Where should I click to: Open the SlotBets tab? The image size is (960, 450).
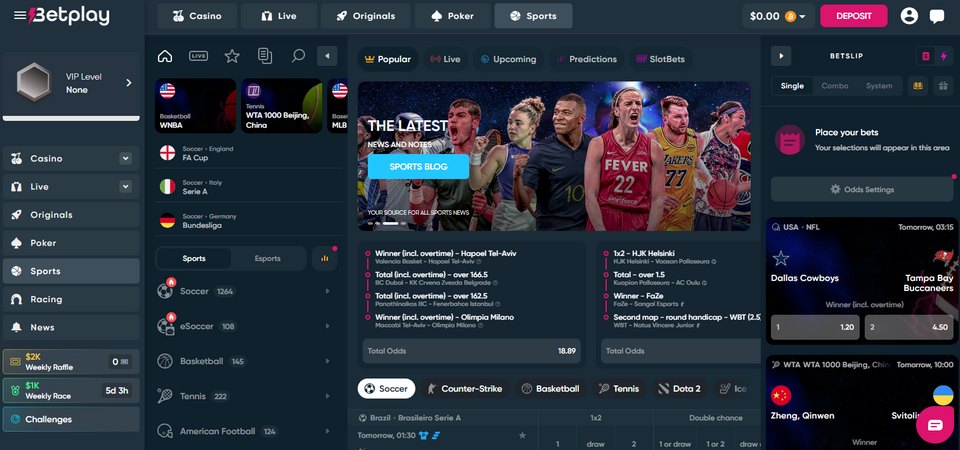(x=660, y=59)
